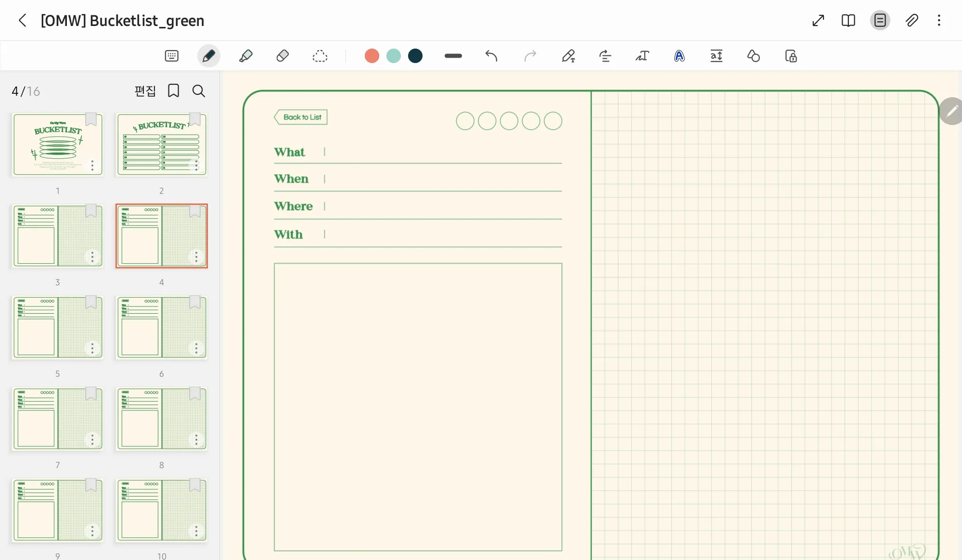Viewport: 962px width, 560px height.
Task: Select the highlighter pen tool
Action: pyautogui.click(x=246, y=56)
